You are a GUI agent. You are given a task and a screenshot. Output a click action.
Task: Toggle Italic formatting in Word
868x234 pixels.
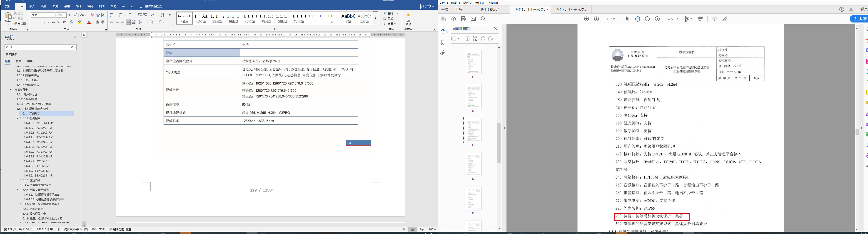pos(39,22)
